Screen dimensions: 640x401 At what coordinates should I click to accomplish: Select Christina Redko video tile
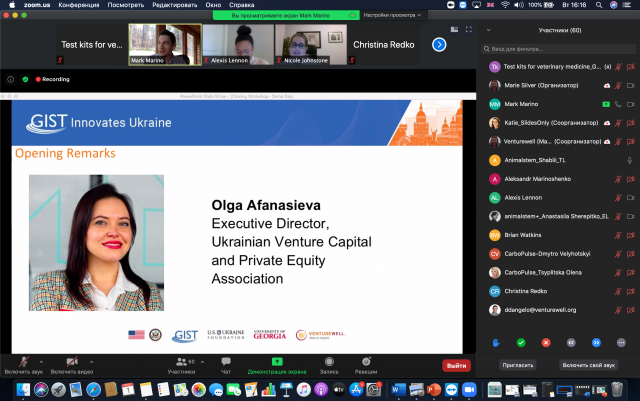click(384, 45)
